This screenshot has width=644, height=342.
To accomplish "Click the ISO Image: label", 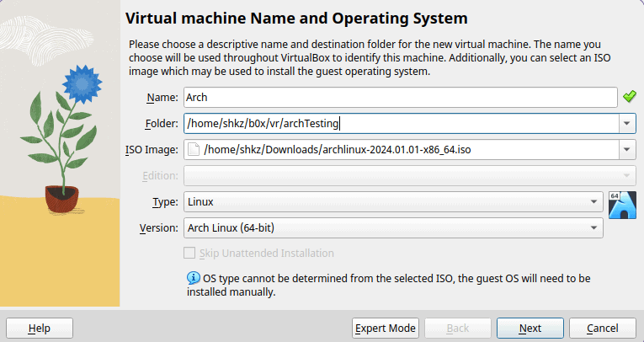I will (x=152, y=150).
